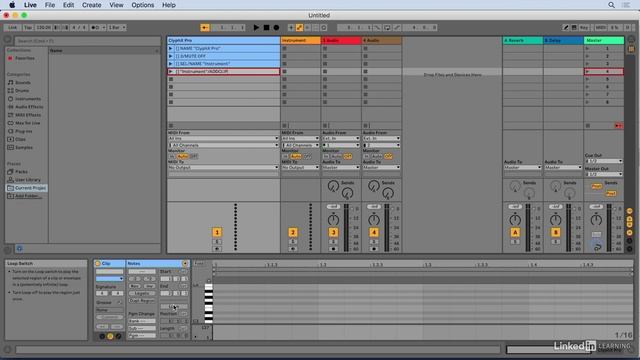Viewport: 640px width, 360px height.
Task: Open Audio From Ext. In dropdown on 3 Audio track
Action: 341,139
